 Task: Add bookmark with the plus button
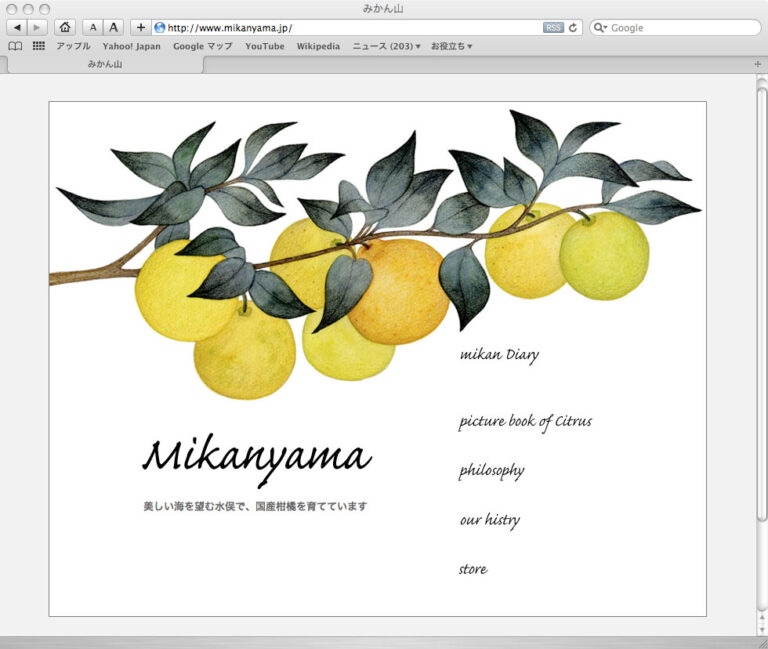coord(141,27)
